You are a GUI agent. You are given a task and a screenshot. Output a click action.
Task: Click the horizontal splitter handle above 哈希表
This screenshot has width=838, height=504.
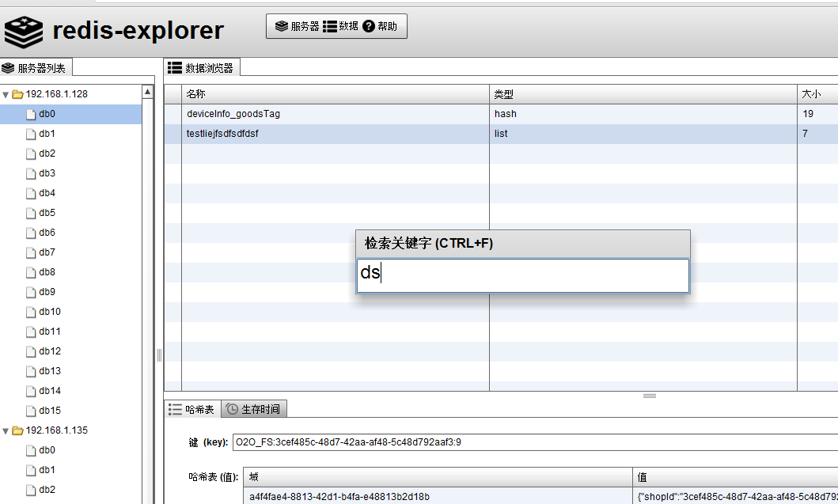pyautogui.click(x=650, y=396)
